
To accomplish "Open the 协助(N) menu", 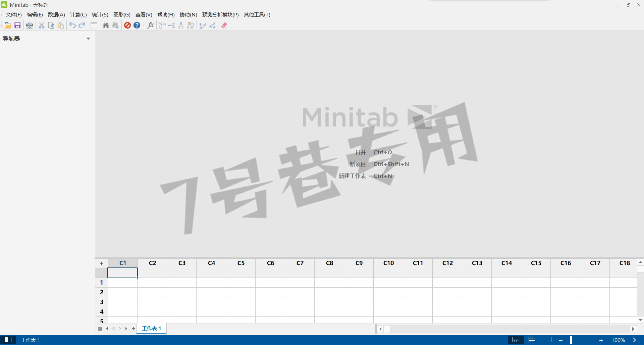I will [189, 15].
